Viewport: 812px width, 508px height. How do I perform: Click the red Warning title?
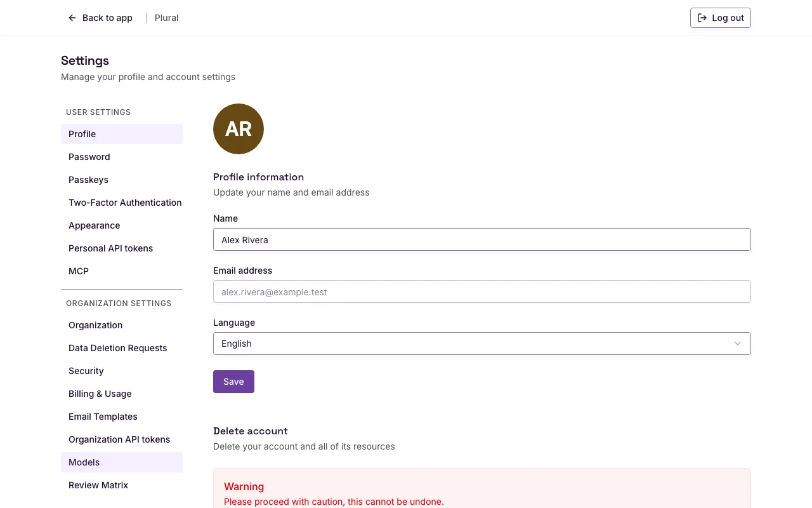tap(244, 486)
